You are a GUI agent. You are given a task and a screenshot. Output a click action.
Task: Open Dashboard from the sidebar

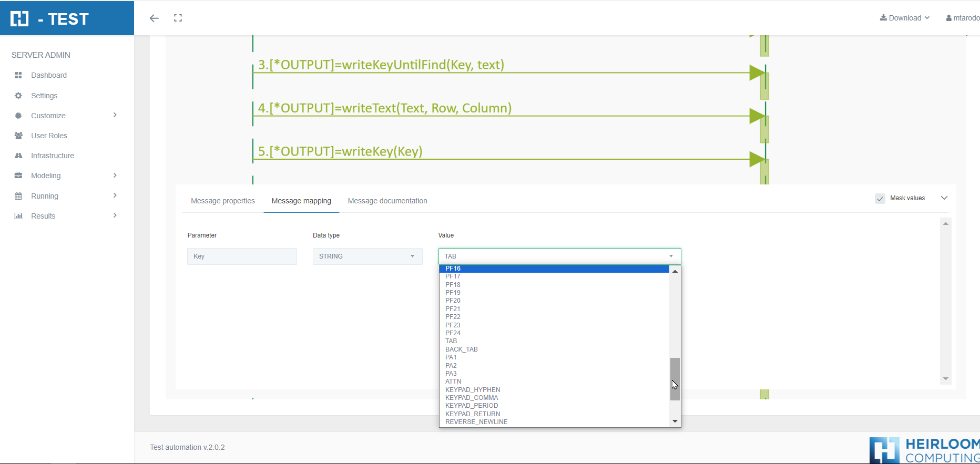48,75
